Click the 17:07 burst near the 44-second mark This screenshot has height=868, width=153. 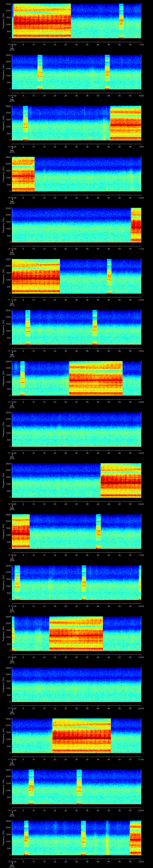107,72
